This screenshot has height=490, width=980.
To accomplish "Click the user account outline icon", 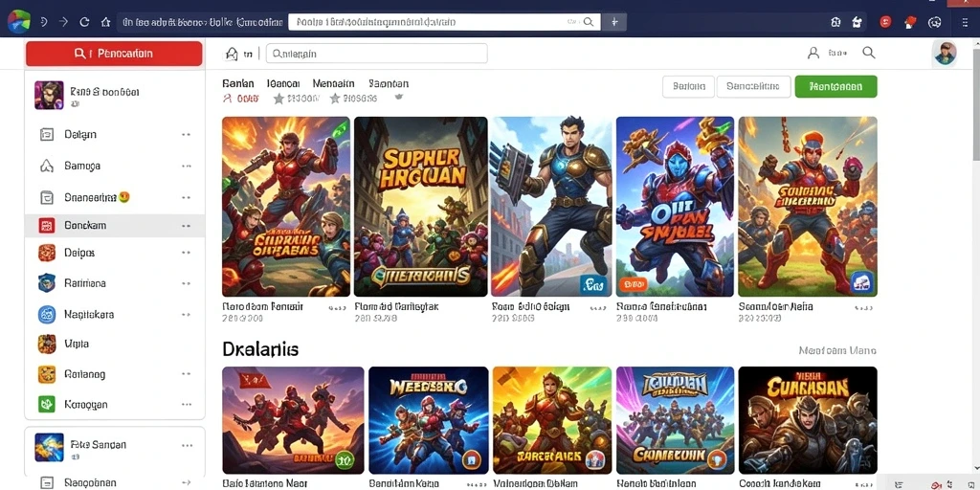I will tap(813, 54).
